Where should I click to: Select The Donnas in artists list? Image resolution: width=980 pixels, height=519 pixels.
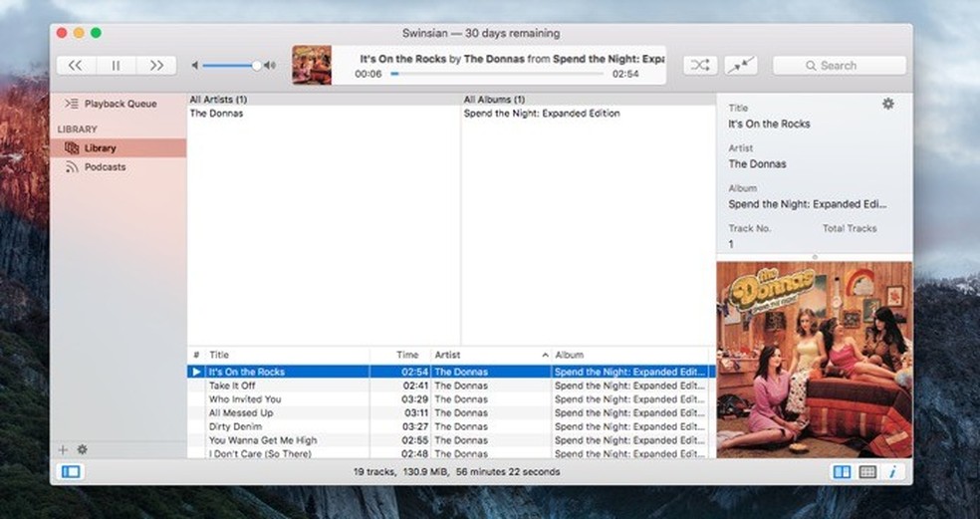[x=216, y=114]
